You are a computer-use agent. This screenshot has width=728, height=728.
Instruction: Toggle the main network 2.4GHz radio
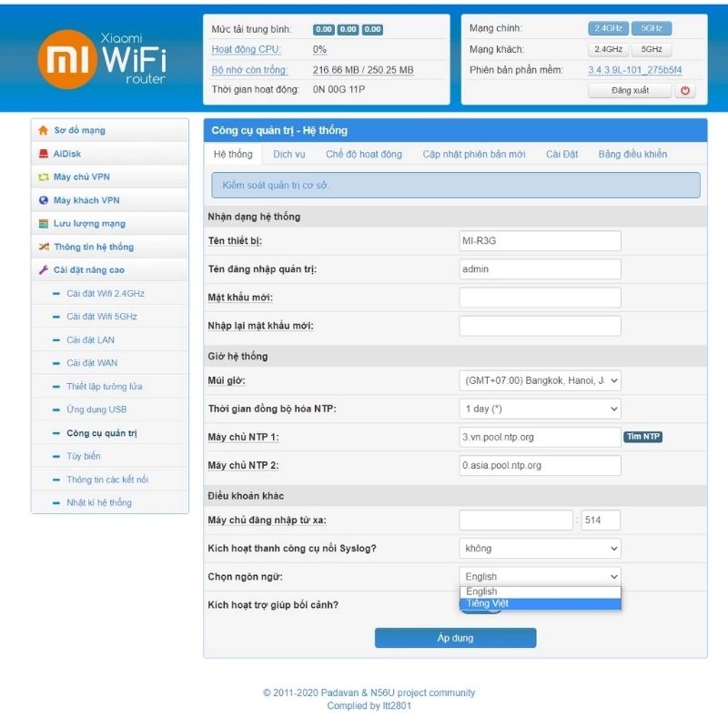pos(608,28)
